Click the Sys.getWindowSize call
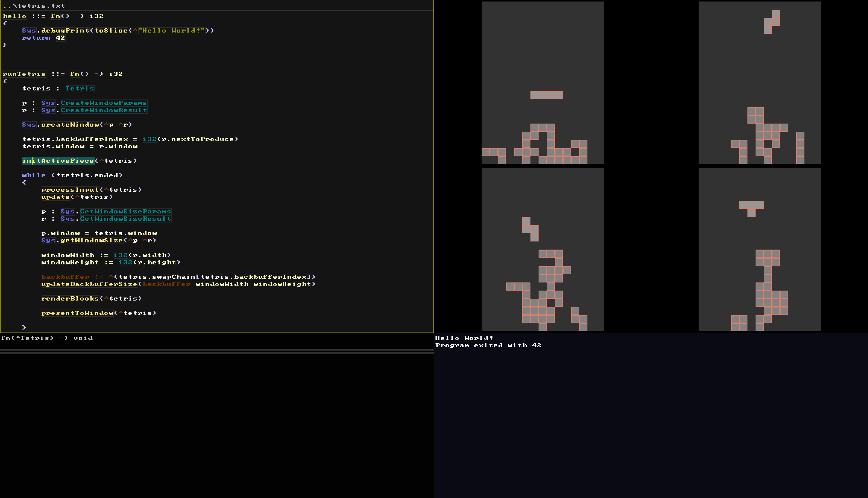Screen dimensions: 868x498 tap(99, 241)
